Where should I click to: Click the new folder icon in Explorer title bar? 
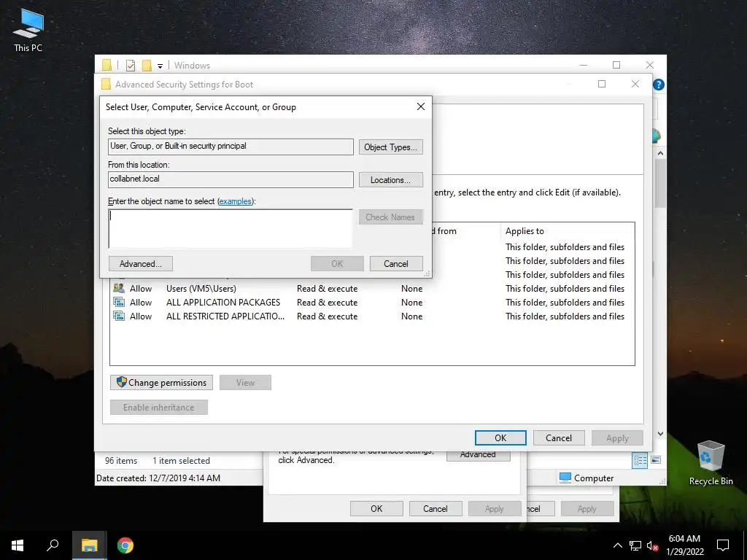[x=147, y=65]
